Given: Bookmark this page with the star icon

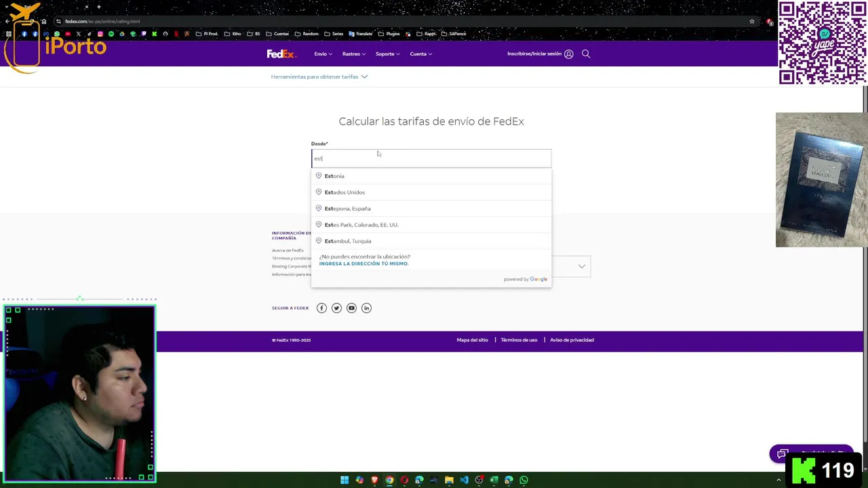Looking at the screenshot, I should [751, 22].
